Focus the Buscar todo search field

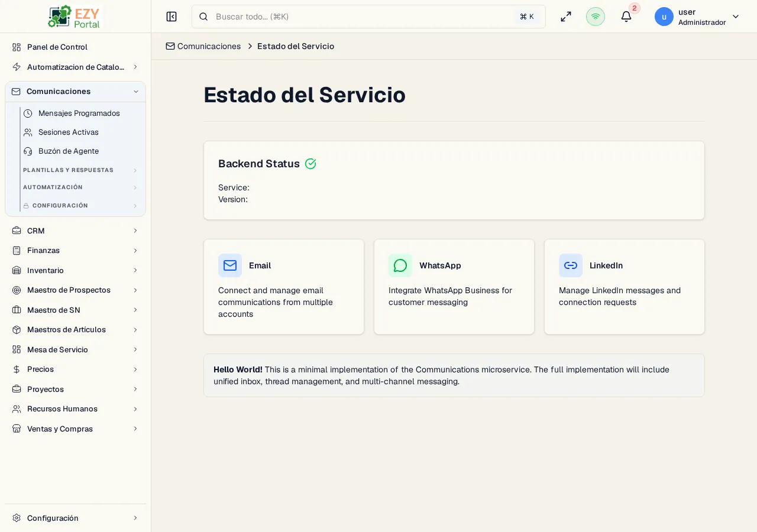click(x=368, y=17)
